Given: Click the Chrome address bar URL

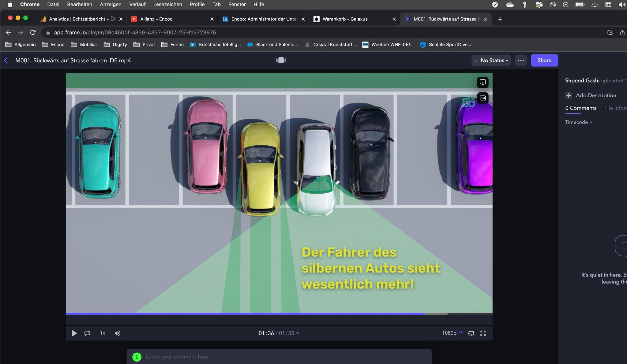Looking at the screenshot, I should click(135, 32).
